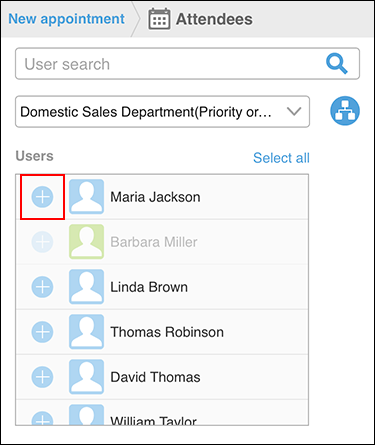Go back to New appointment

tap(66, 19)
